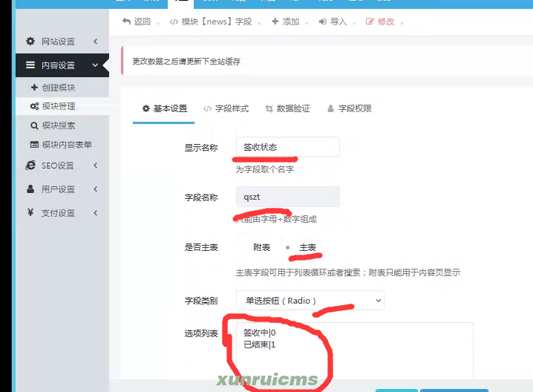The image size is (533, 392).
Task: Expand the 支付设置 menu chevron
Action: [x=96, y=213]
